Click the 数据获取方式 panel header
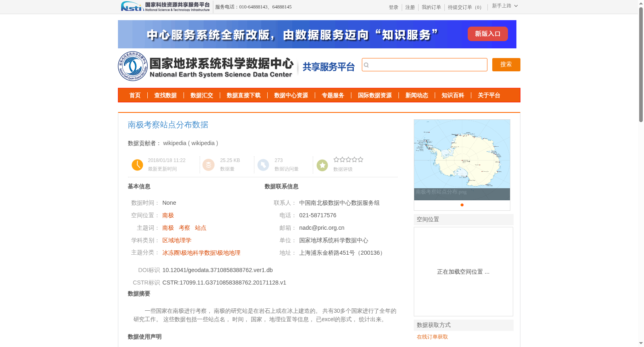The height and width of the screenshot is (347, 644). (464, 325)
